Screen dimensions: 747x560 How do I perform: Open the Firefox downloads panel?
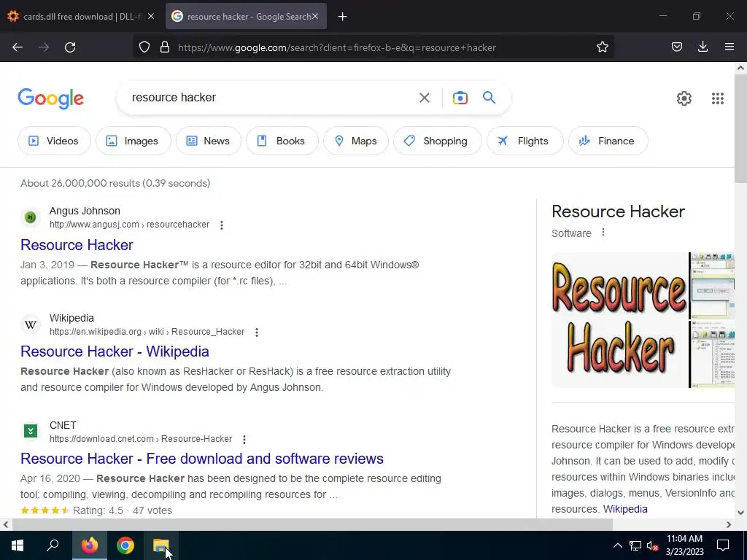point(703,47)
